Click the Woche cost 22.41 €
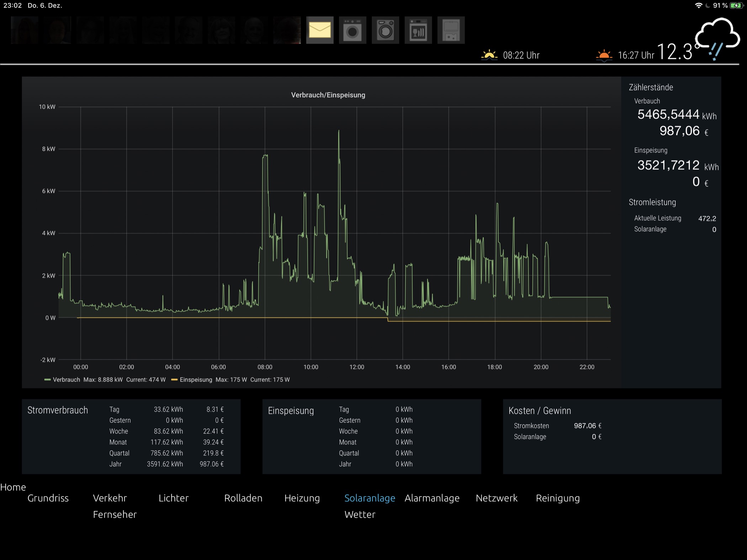 click(213, 431)
